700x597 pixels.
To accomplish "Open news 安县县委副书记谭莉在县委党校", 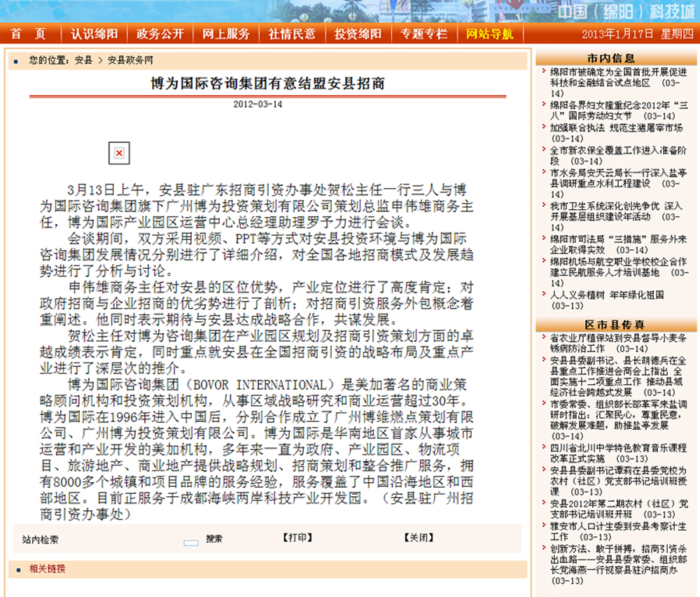I will click(618, 481).
